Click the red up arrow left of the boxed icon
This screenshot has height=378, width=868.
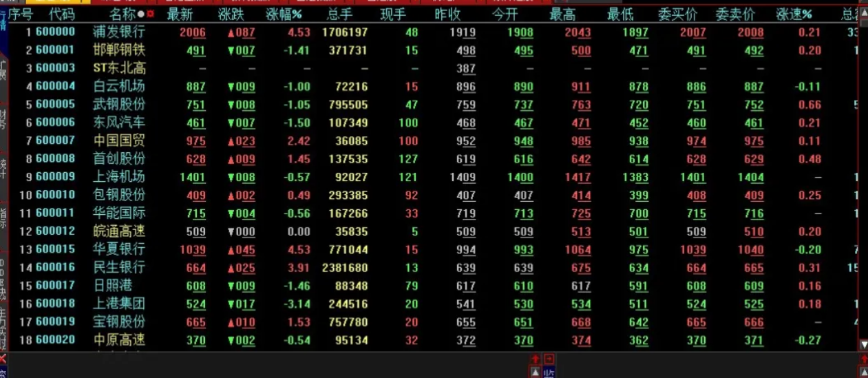click(535, 359)
